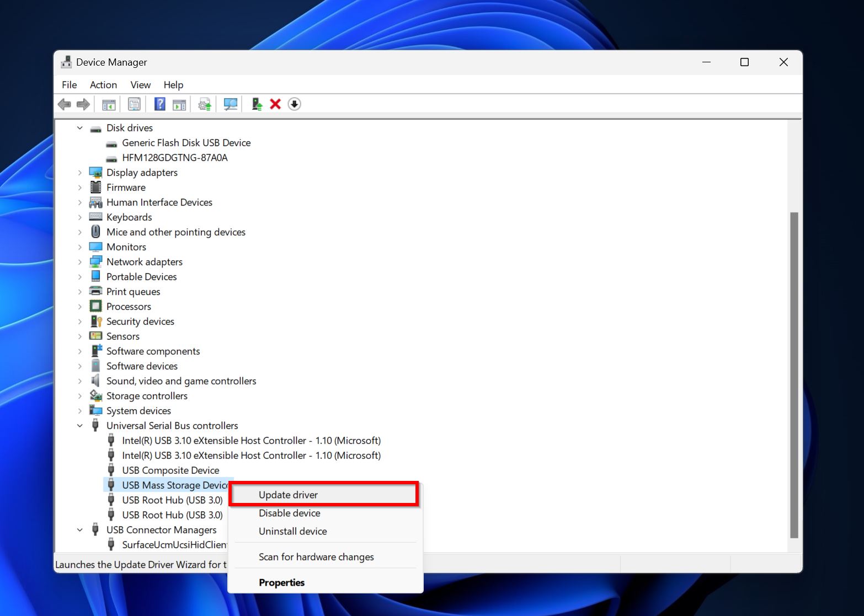Image resolution: width=864 pixels, height=616 pixels.
Task: Choose Disable device from context menu
Action: tap(326, 513)
